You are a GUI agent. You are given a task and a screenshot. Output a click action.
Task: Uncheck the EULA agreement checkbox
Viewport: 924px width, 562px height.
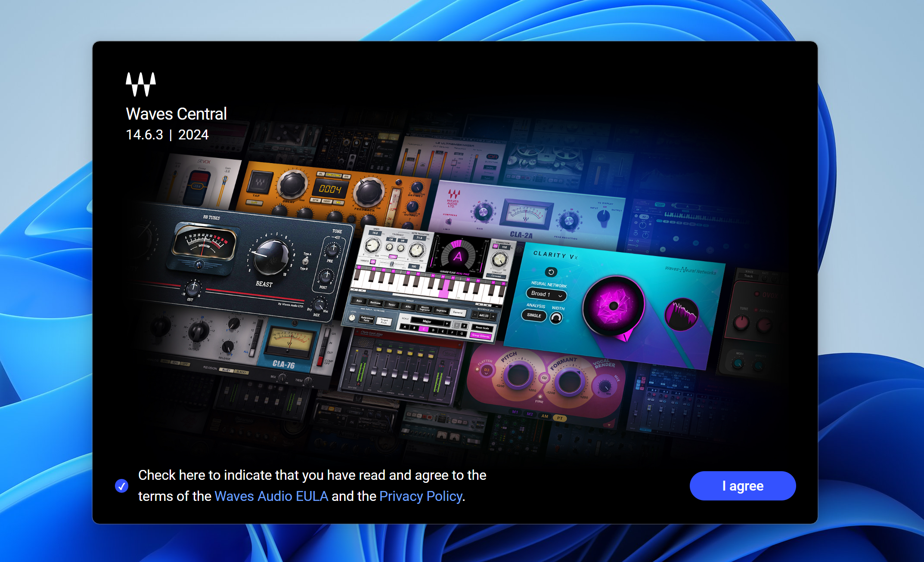[x=121, y=486]
